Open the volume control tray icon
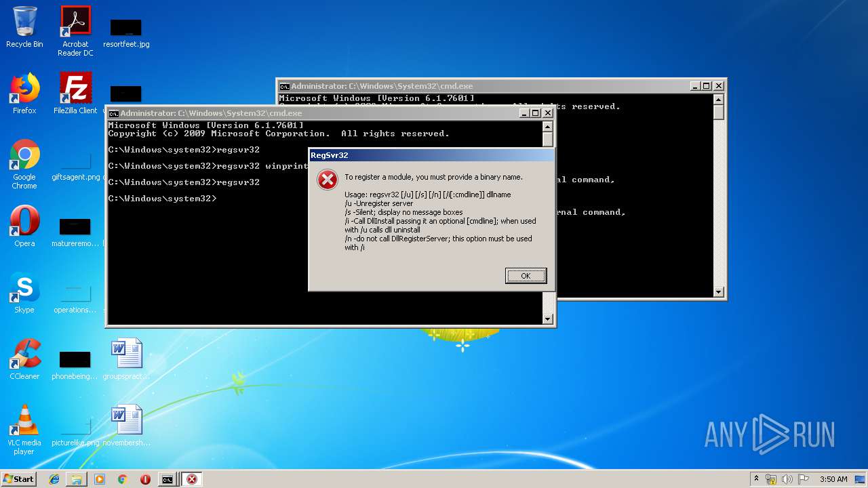Screen dimensions: 868x488 click(787, 479)
